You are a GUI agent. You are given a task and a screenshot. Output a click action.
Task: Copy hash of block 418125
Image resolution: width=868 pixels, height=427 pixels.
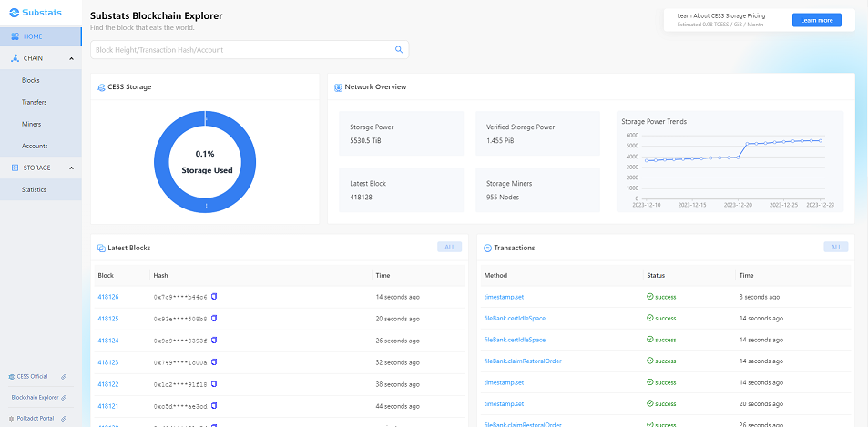click(214, 318)
